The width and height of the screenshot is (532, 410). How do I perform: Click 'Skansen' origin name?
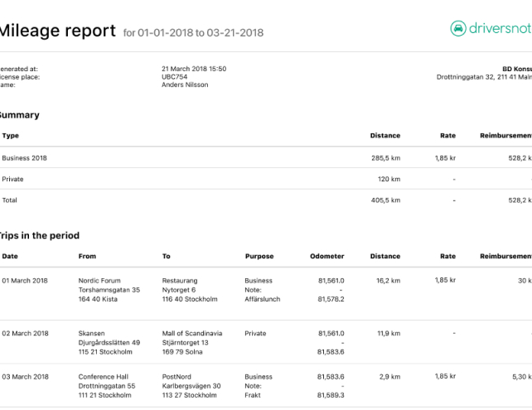pyautogui.click(x=92, y=333)
